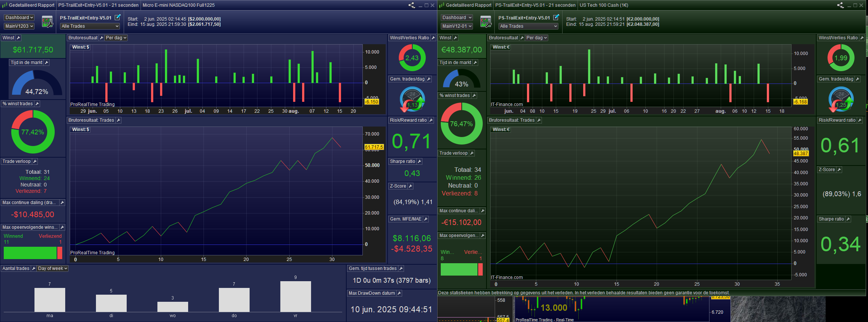Click wrench beside Trade verloop, NASDAQ100 window
This screenshot has width=868, height=322.
(x=35, y=161)
